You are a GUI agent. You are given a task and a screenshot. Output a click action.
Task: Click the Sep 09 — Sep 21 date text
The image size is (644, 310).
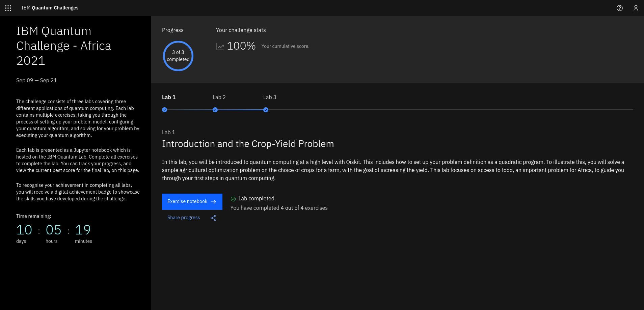pos(36,80)
